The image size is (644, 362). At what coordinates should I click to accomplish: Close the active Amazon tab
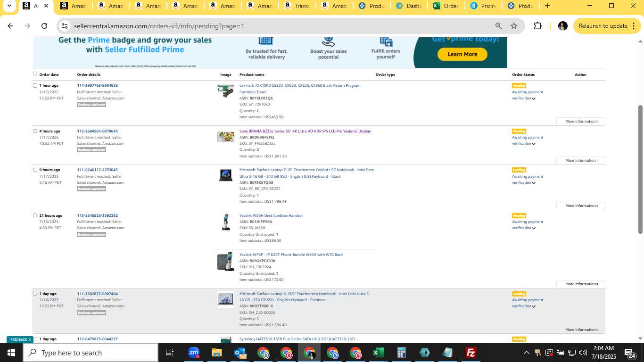[x=46, y=6]
